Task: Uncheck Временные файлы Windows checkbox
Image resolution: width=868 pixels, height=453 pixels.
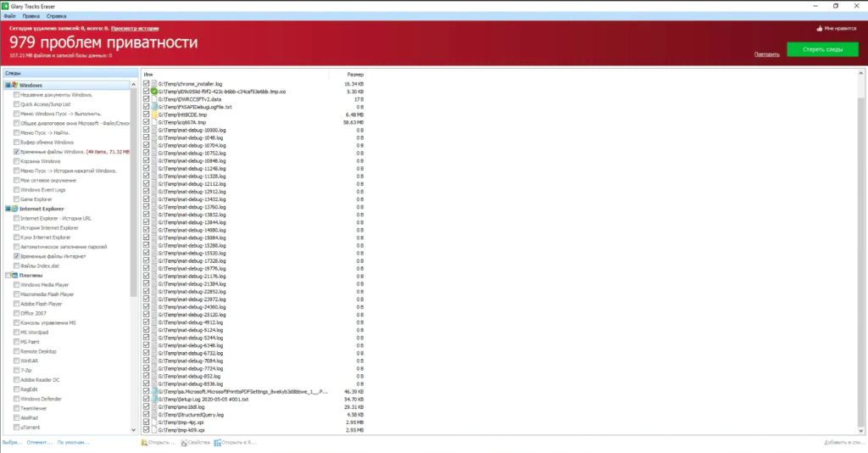Action: [x=17, y=152]
